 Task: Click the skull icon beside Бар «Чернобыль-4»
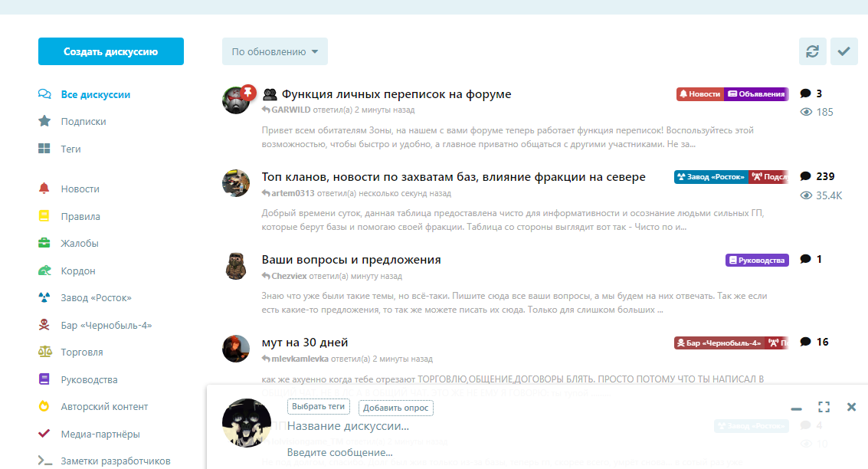point(44,324)
